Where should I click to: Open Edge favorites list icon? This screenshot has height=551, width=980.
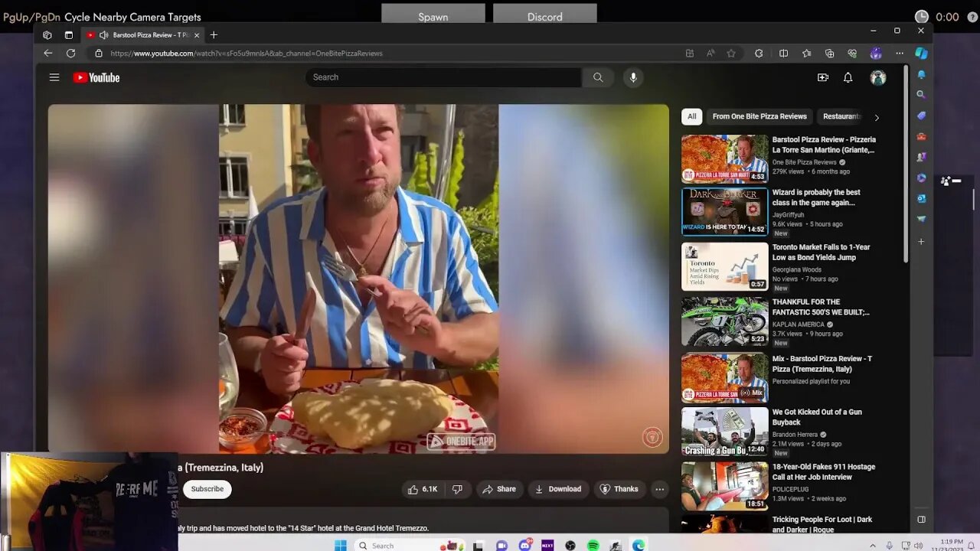tap(806, 54)
